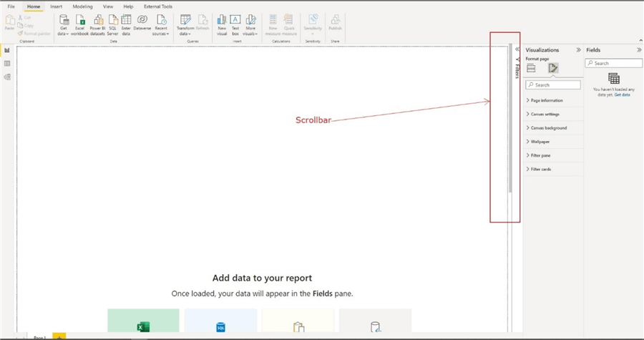
Task: Open the Help ribbon tab
Action: pos(128,6)
